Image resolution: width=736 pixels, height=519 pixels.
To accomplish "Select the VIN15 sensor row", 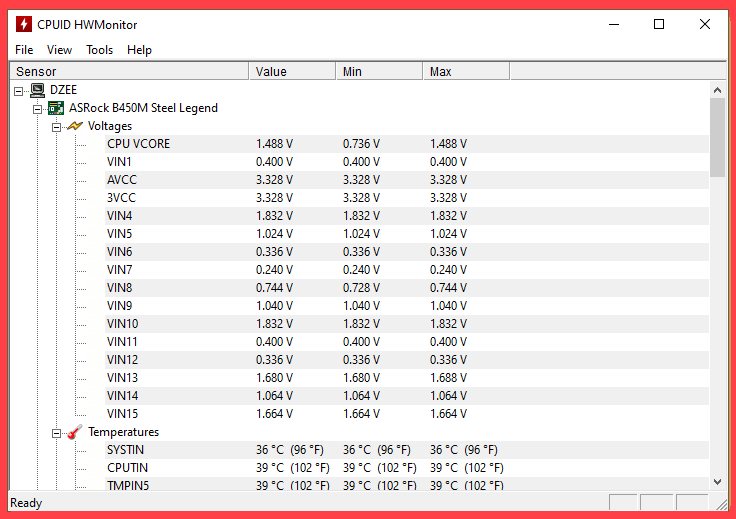I will (406, 414).
